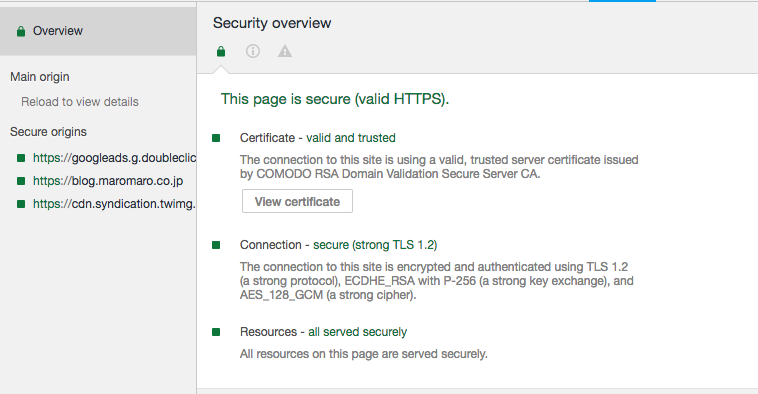
Task: Select the info circle icon in Security overview
Action: coord(253,51)
